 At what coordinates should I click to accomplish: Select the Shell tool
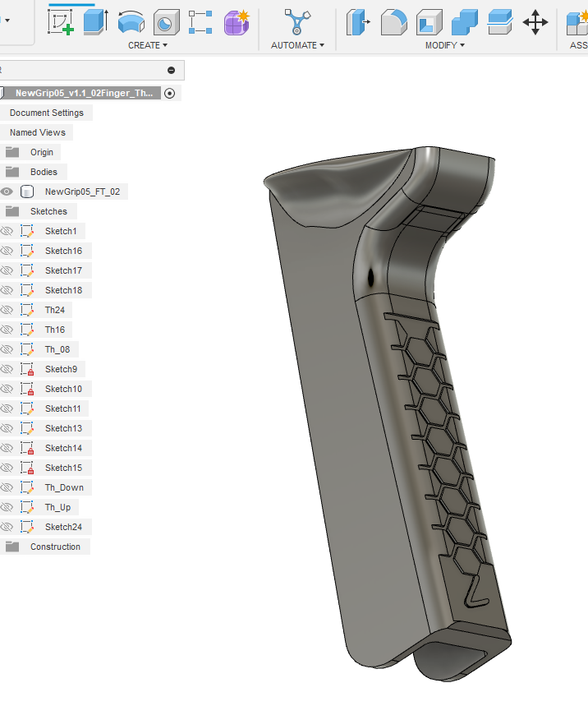[430, 22]
